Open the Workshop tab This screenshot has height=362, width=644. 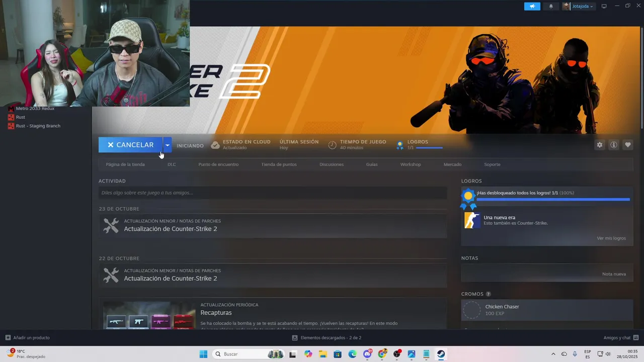click(x=411, y=164)
